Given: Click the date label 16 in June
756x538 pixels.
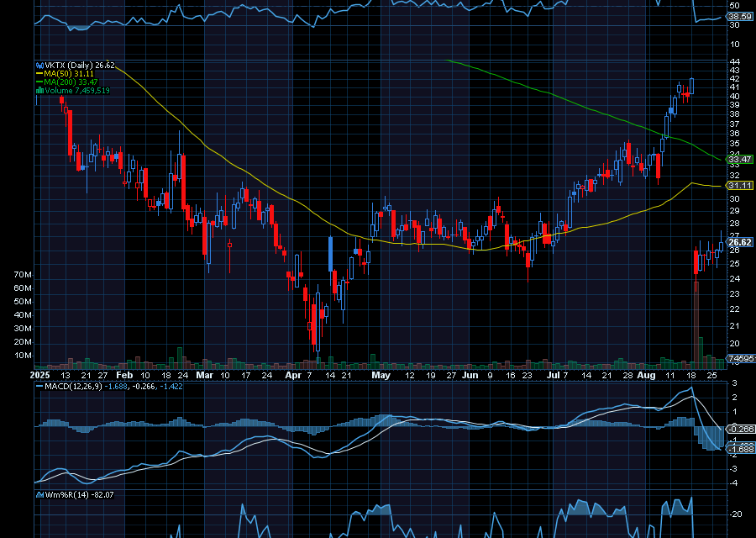Looking at the screenshot, I should click(511, 376).
